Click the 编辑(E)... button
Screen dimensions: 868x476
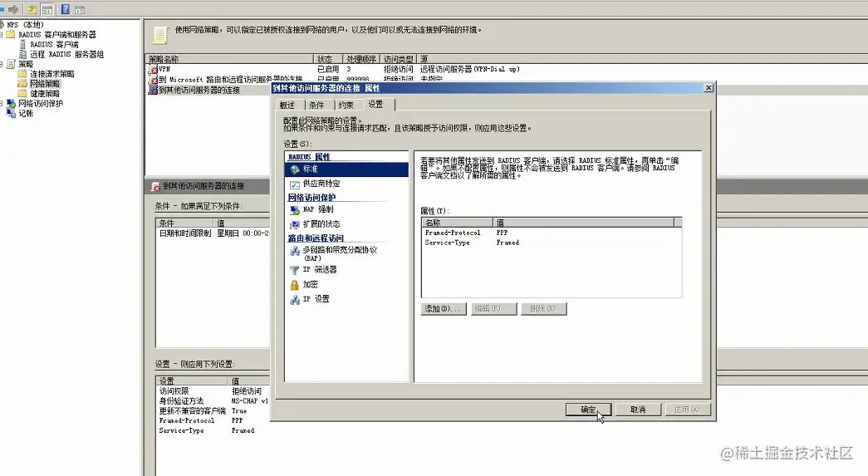[493, 309]
